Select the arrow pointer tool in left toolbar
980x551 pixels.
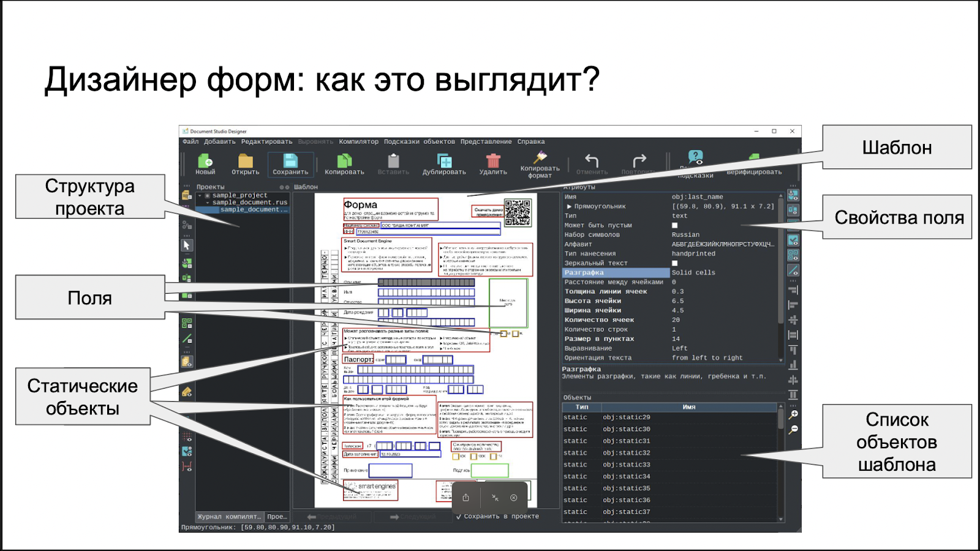coord(188,245)
